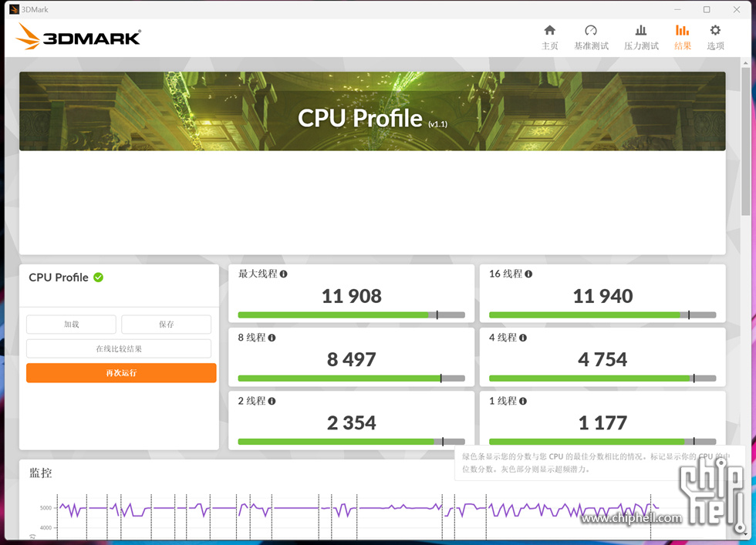
Task: Click info icon beside 8 线程
Action: (x=272, y=338)
